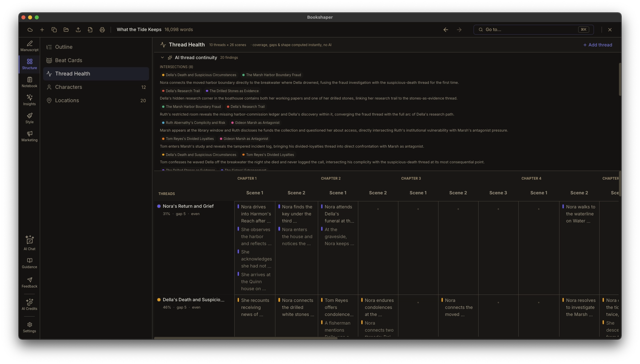
Task: Click the Chapter 1 Scene 1 column header
Action: click(255, 193)
